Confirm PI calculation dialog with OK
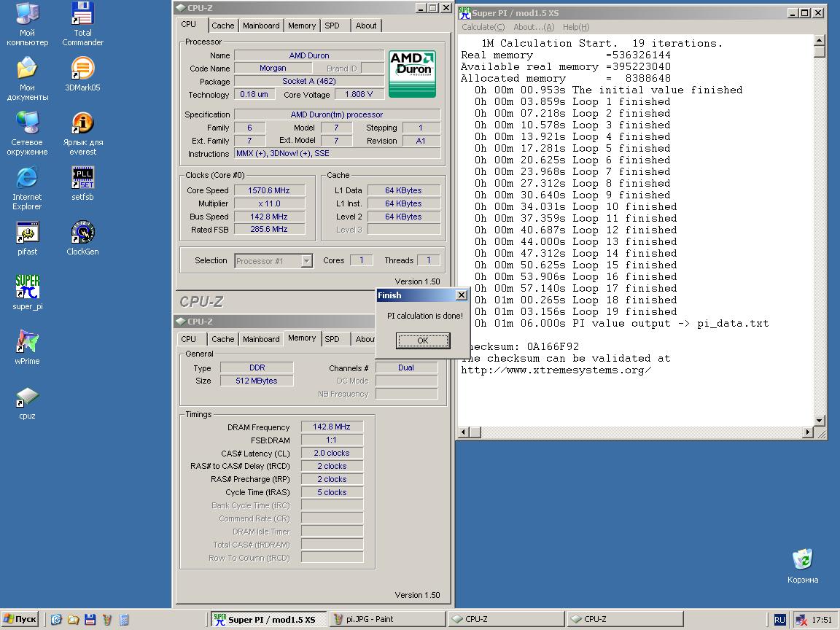The image size is (840, 630). [423, 341]
